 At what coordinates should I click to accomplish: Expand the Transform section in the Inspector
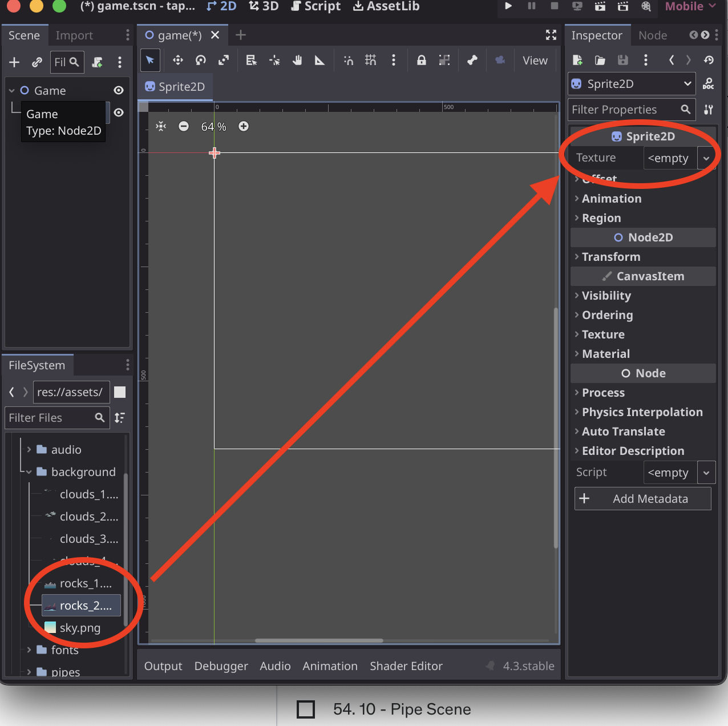pyautogui.click(x=608, y=256)
